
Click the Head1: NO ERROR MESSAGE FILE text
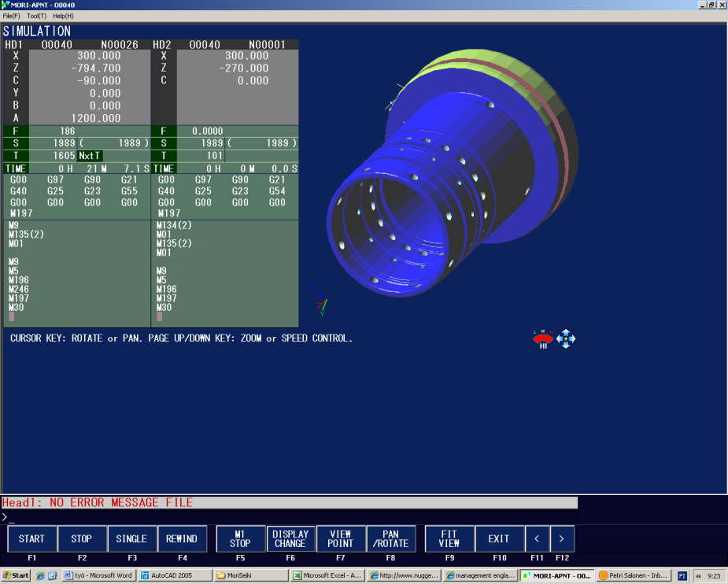pyautogui.click(x=98, y=503)
